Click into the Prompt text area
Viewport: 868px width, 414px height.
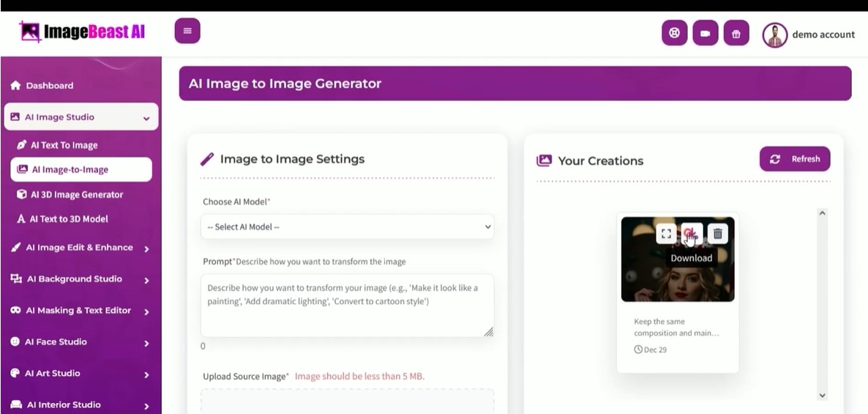pyautogui.click(x=347, y=306)
